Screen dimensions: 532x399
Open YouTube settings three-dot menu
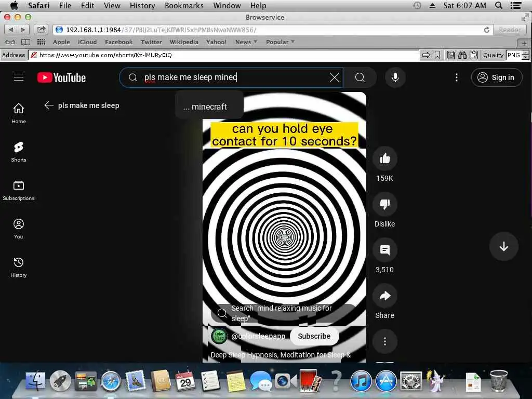[x=456, y=77]
